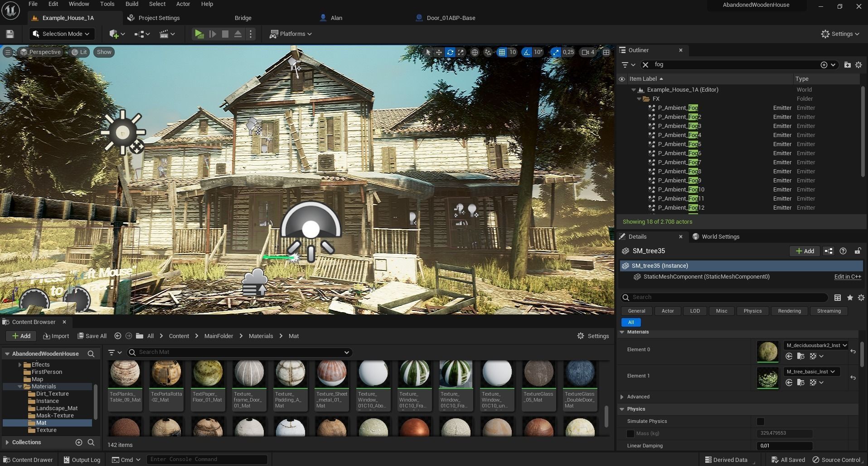
Task: Enable the Simulate Physics checkbox
Action: pos(760,422)
